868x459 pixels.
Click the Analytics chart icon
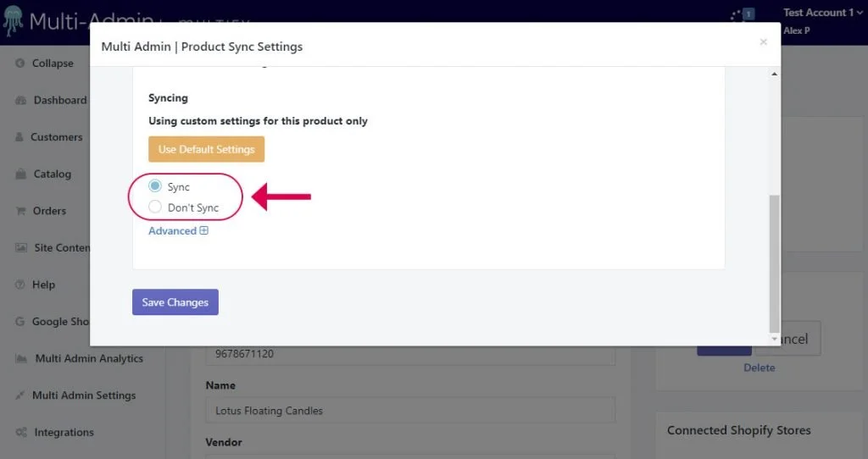point(21,358)
